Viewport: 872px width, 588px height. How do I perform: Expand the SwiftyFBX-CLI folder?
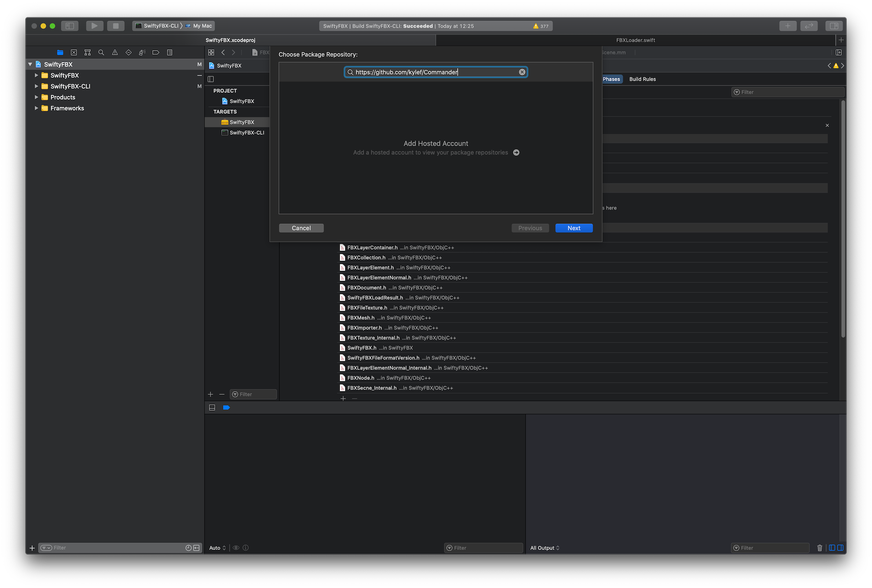36,86
